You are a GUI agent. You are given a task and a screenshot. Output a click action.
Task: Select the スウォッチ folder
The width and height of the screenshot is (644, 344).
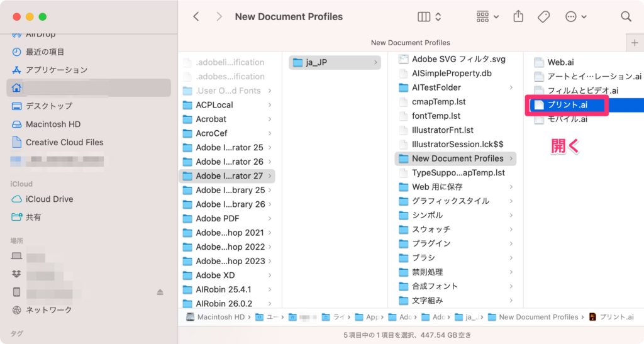click(431, 230)
